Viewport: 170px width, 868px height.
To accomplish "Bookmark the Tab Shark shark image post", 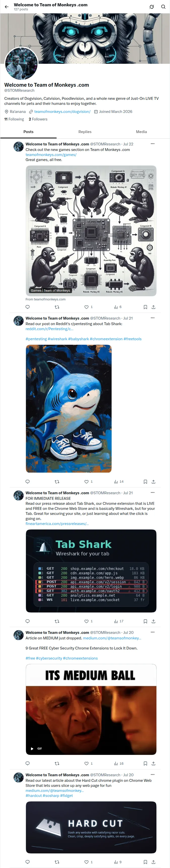I will point(145,482).
